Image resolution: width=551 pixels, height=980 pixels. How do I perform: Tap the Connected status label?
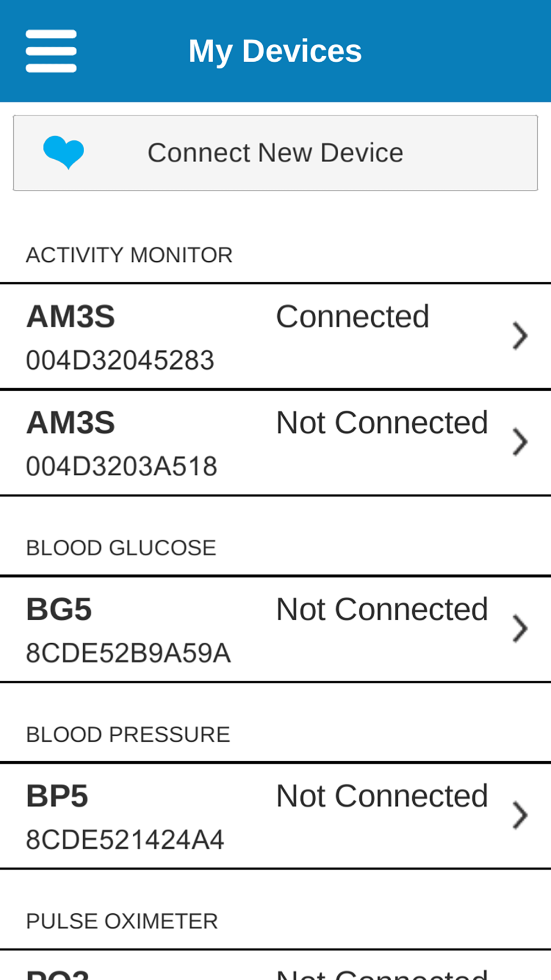(353, 316)
